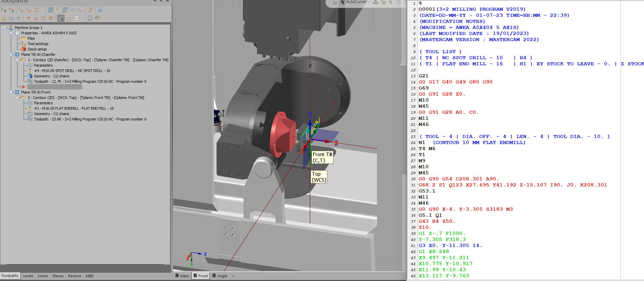The width and height of the screenshot is (644, 281).
Task: Toggle lock on selected operations
Action: click(4, 18)
